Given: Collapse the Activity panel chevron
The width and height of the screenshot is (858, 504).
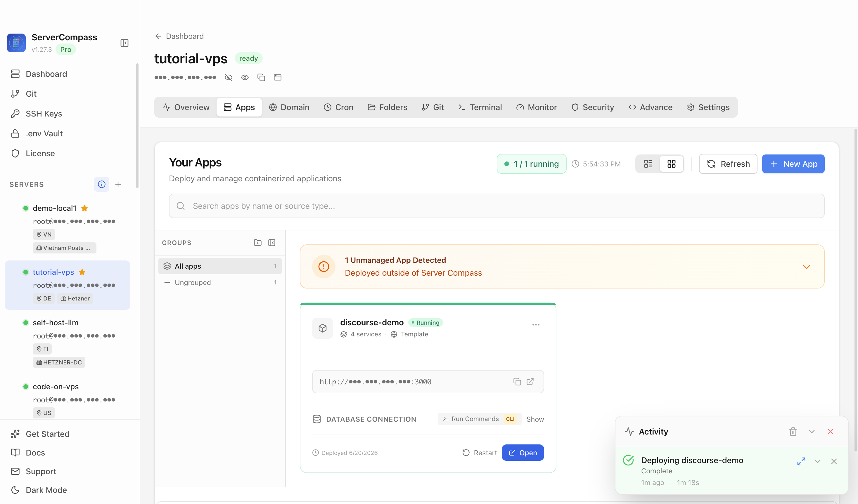Looking at the screenshot, I should [x=812, y=432].
